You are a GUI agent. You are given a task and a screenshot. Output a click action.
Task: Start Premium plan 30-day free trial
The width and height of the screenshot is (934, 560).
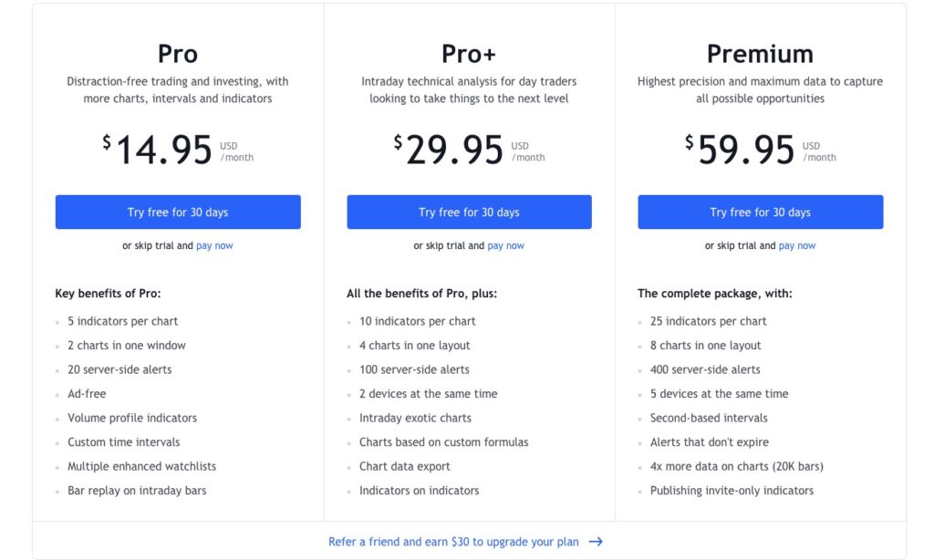tap(760, 213)
